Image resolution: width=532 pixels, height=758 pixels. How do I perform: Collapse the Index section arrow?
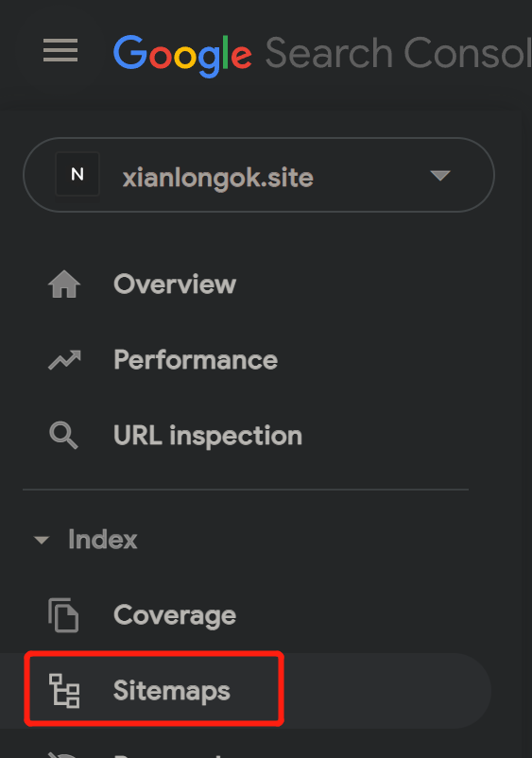coord(42,540)
